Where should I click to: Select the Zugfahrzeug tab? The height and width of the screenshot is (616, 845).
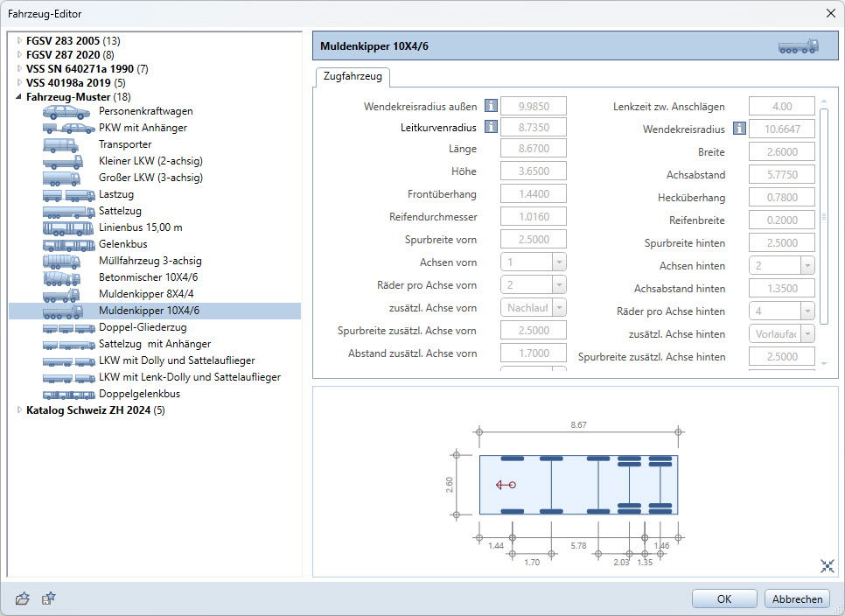[x=353, y=76]
